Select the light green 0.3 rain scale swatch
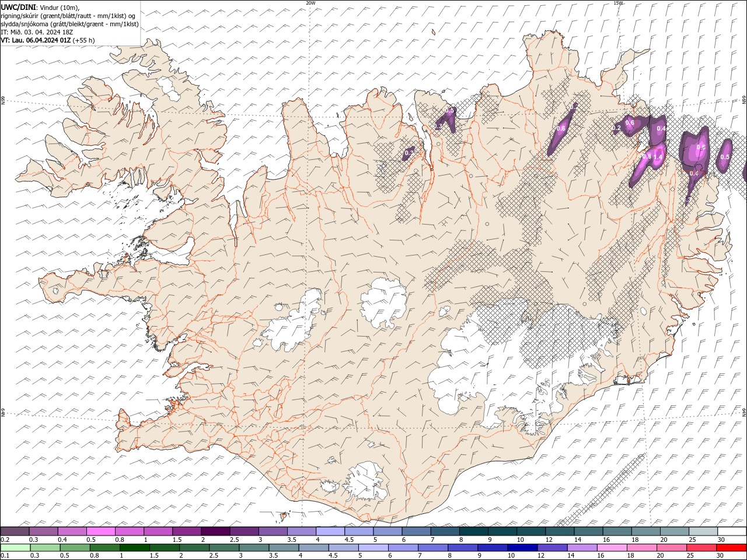Viewport: 747px width, 560px height. (46, 548)
